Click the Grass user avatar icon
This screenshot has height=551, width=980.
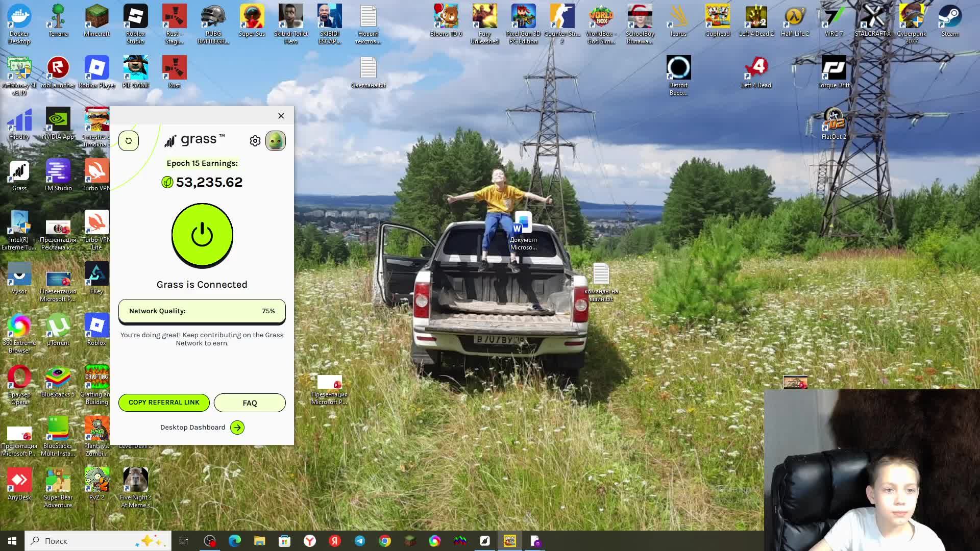[275, 141]
